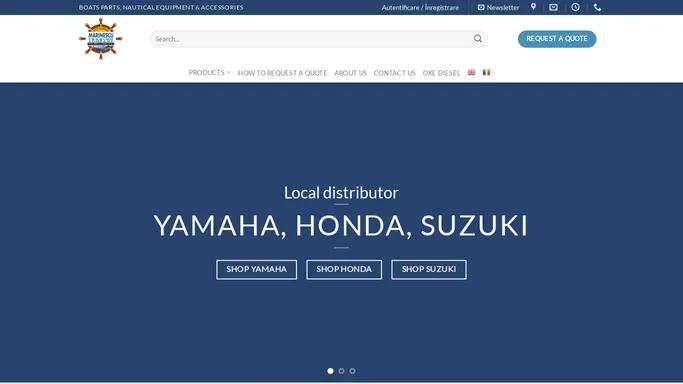Viewport: 683px width, 384px height.
Task: Open the How To Request A Quote page
Action: tap(282, 73)
